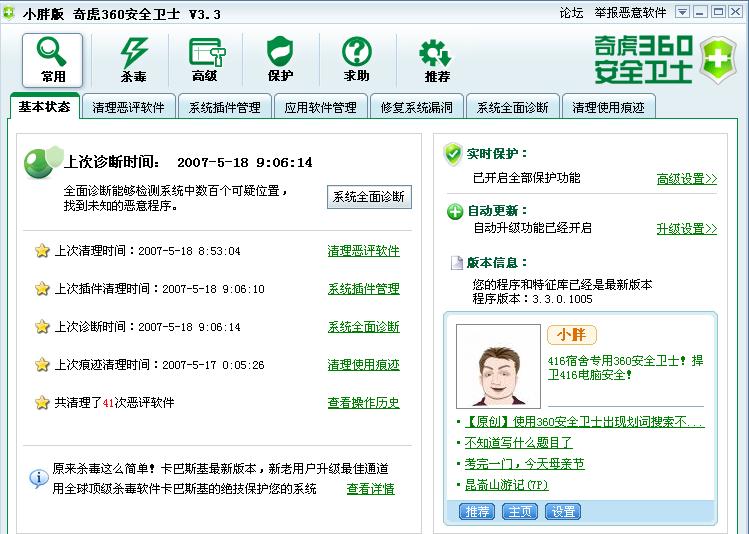Click the 常用 magnifier toolbar icon
The image size is (749, 534).
[x=53, y=59]
